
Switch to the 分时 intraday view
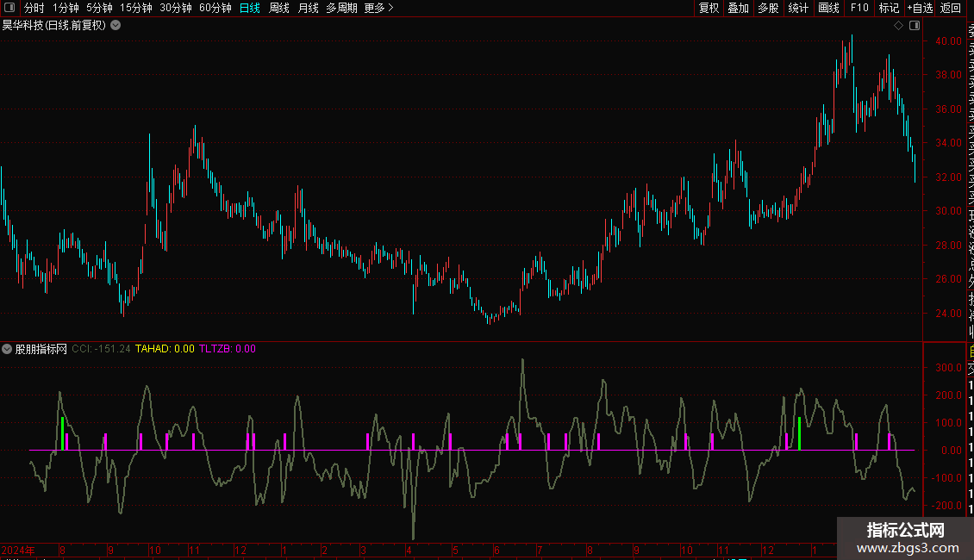[x=34, y=8]
